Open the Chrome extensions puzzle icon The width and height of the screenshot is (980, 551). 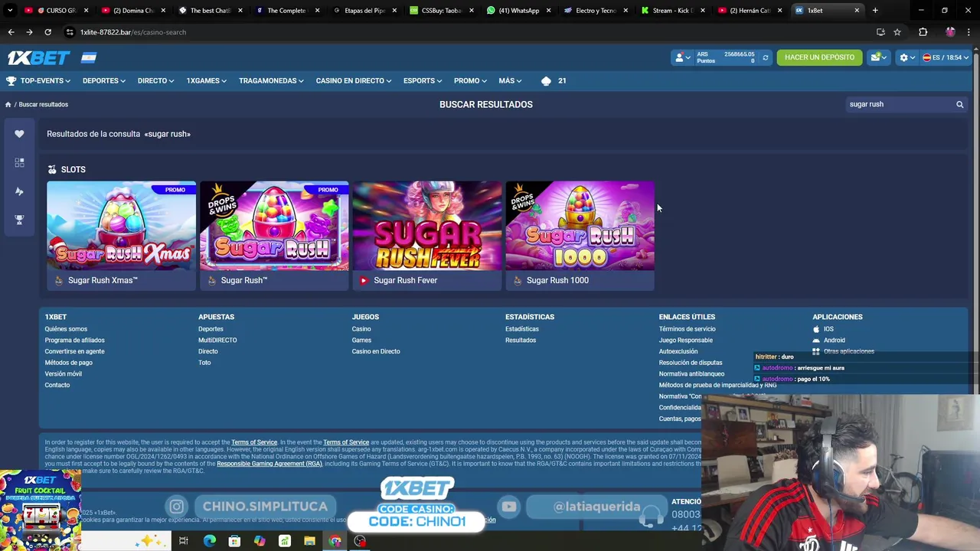(923, 32)
